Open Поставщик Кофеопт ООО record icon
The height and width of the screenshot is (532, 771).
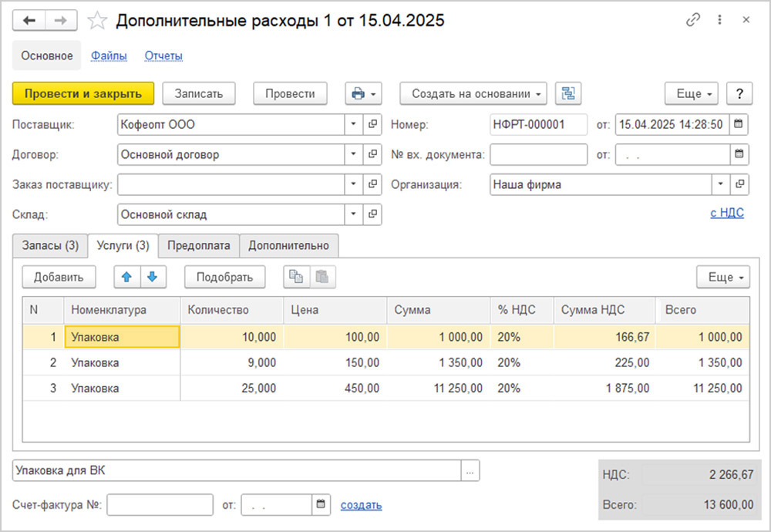pyautogui.click(x=372, y=124)
